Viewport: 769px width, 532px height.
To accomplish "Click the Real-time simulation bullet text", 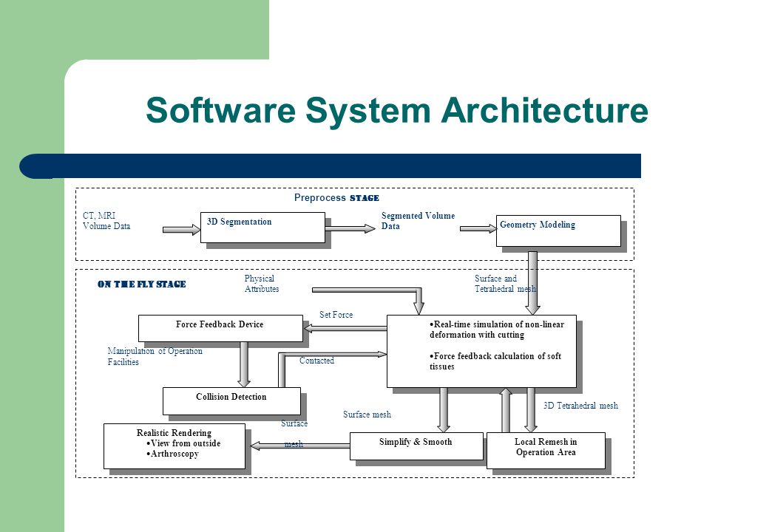I will coord(497,330).
